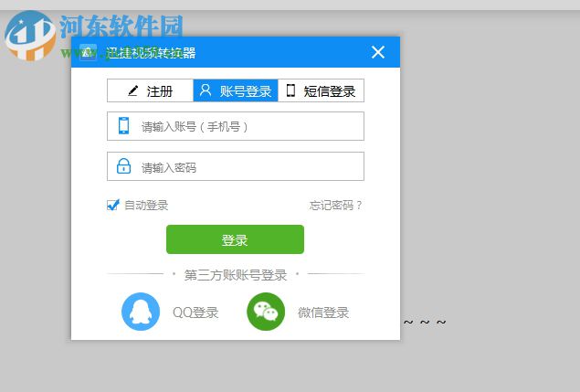Screen dimensions: 580x392
Task: Click the phone icon on 短信登录 tab
Action: point(290,90)
